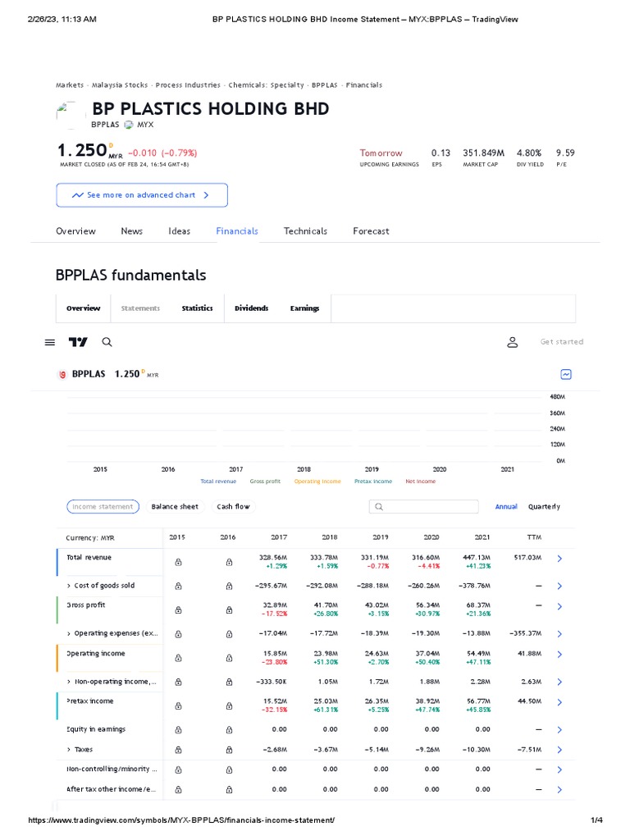Select Balance sheet pill
Image resolution: width=630 pixels, height=840 pixels.
[x=175, y=507]
